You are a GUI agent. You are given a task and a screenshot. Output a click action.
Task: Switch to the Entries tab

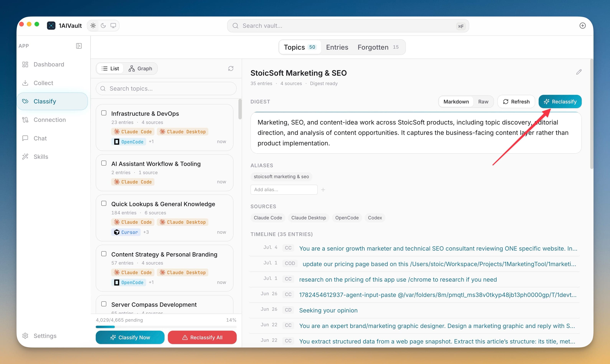coord(337,47)
